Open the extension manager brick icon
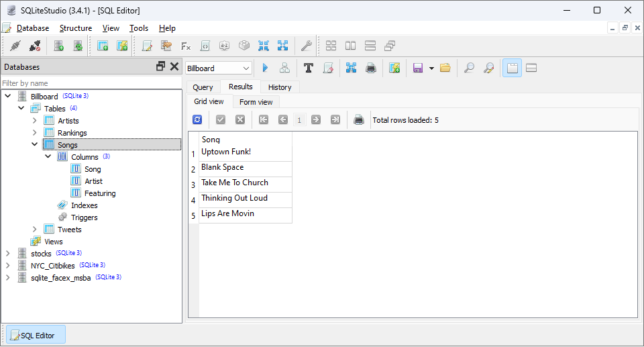Viewport: 644px width, 347px height. [x=244, y=46]
